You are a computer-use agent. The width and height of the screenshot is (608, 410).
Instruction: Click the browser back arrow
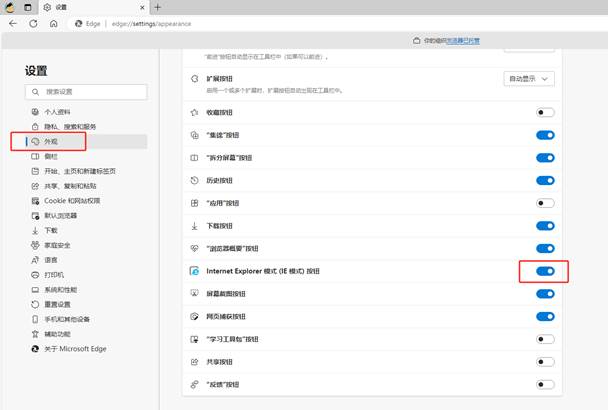coord(13,23)
